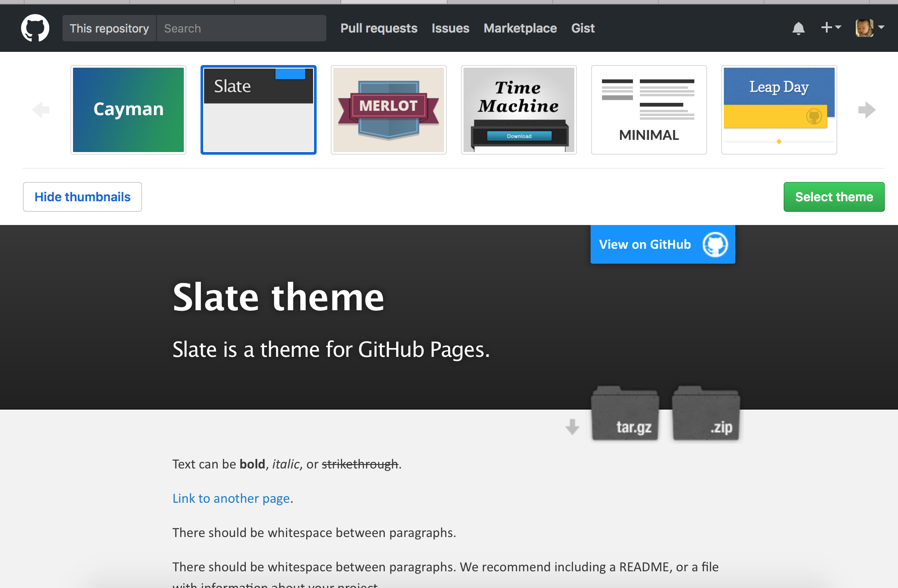Go to Pull requests

379,29
